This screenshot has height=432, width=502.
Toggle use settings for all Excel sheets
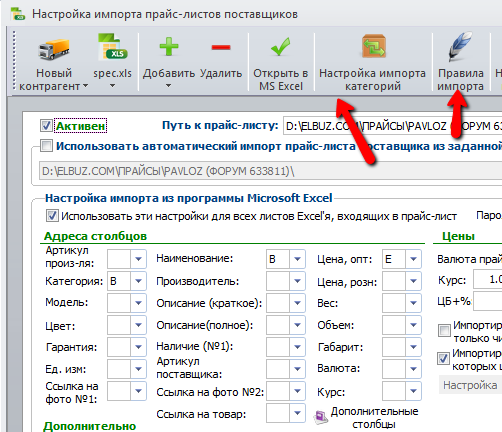[x=52, y=216]
